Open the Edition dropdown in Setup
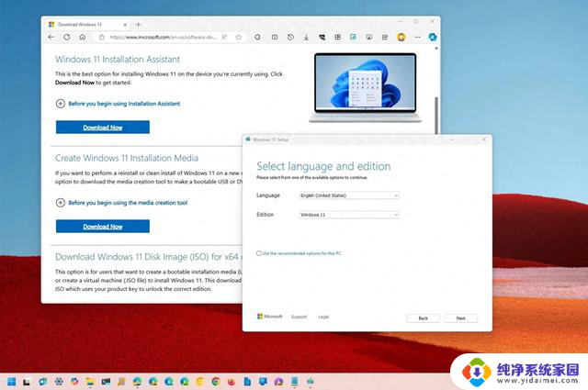Image resolution: width=588 pixels, height=390 pixels. pos(349,215)
